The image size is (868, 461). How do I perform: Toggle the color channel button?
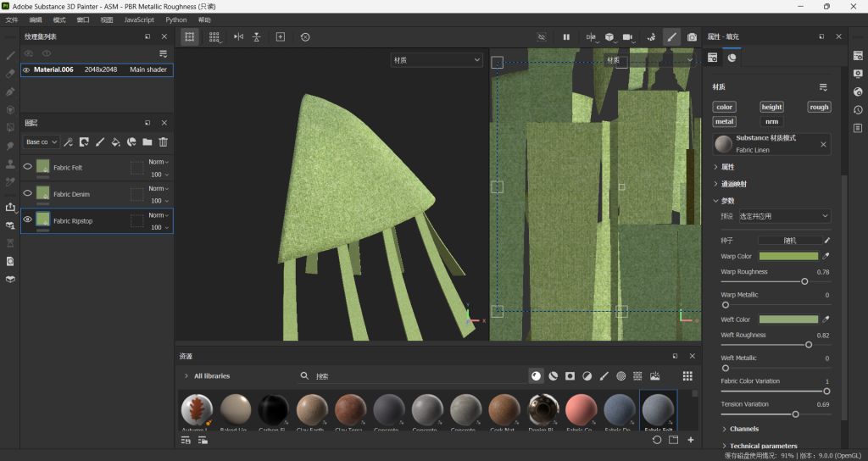[724, 107]
